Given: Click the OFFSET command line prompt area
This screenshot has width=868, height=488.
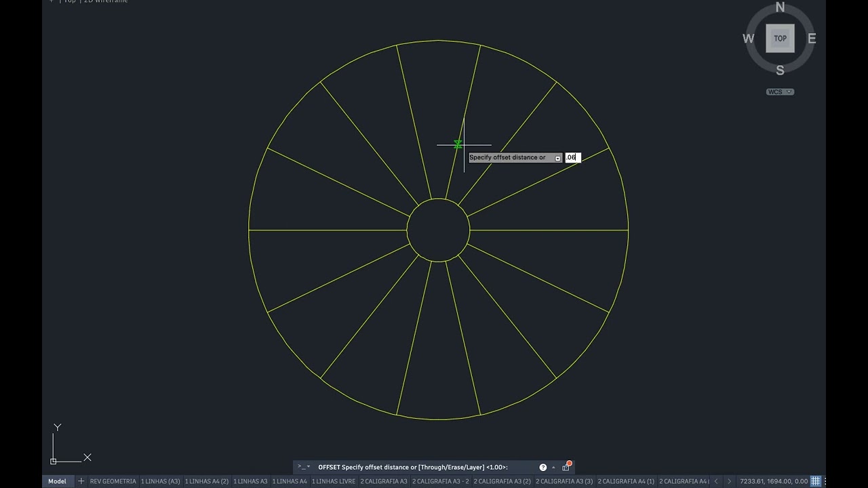Looking at the screenshot, I should pos(413,467).
